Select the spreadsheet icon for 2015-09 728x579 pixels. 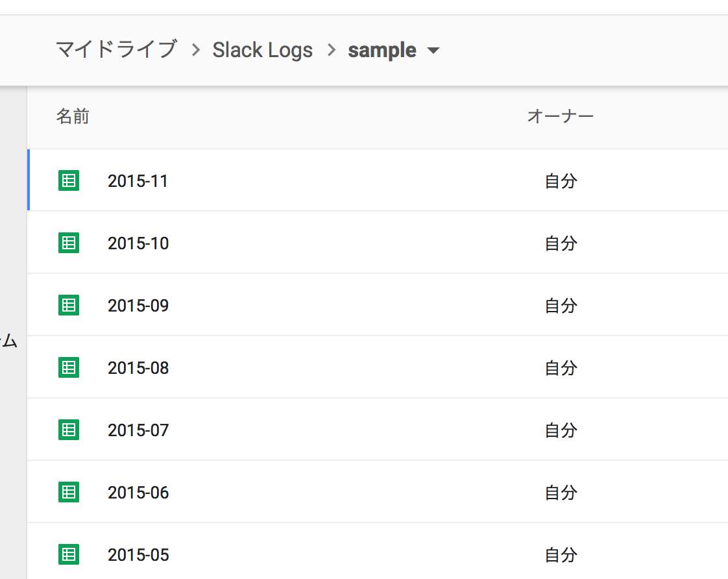coord(68,305)
